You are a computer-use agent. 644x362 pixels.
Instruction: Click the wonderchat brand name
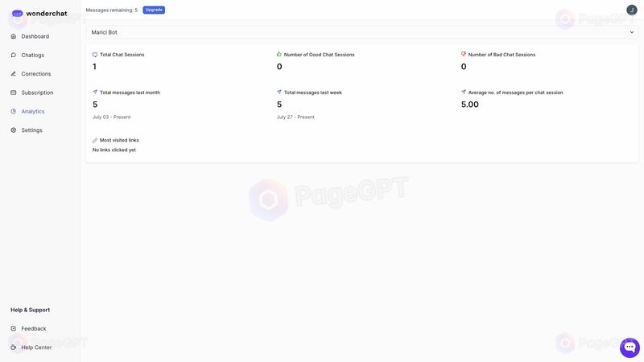click(47, 14)
